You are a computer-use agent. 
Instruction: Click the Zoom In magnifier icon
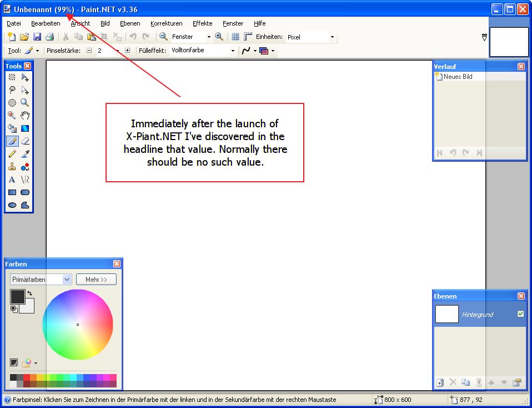tap(219, 36)
